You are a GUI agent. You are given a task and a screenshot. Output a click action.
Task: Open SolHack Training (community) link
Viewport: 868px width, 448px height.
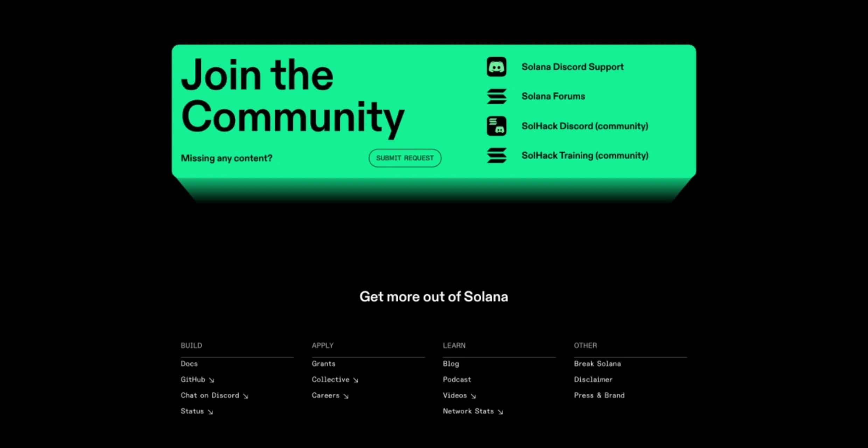click(584, 155)
